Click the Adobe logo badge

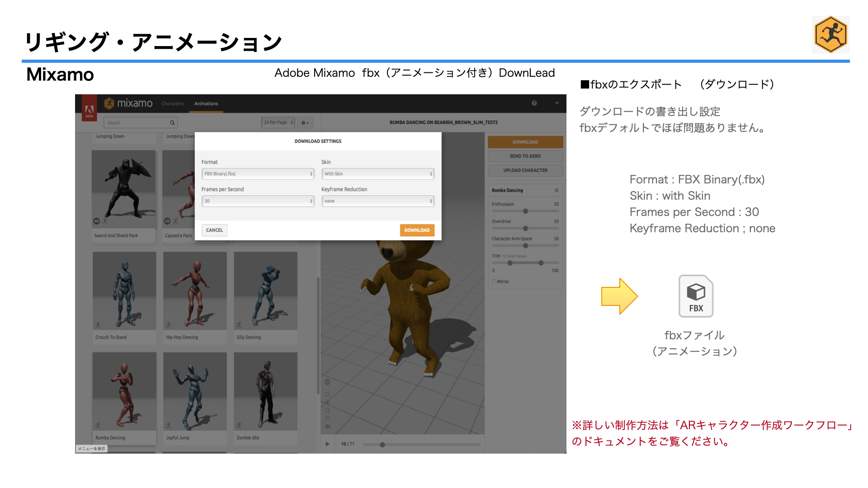[x=90, y=108]
